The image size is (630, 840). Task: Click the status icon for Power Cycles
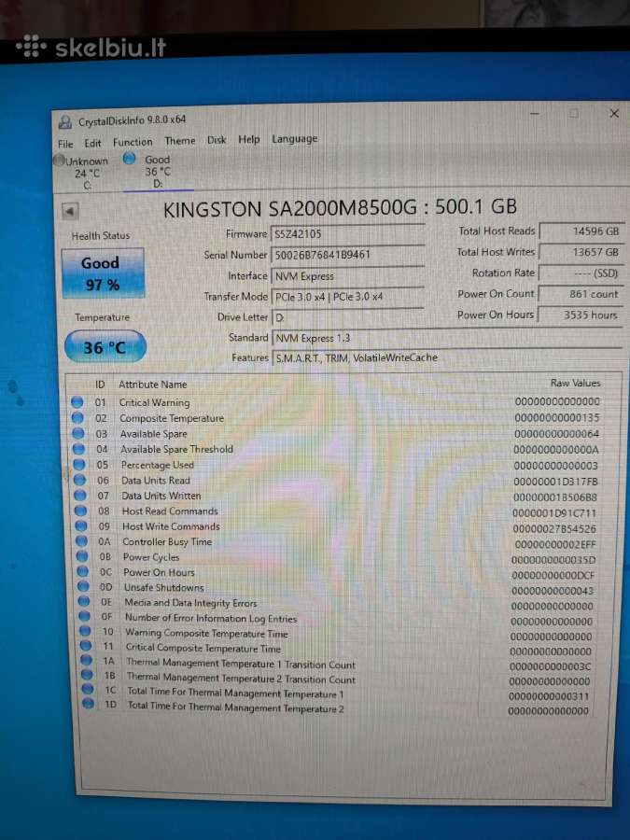coord(82,556)
